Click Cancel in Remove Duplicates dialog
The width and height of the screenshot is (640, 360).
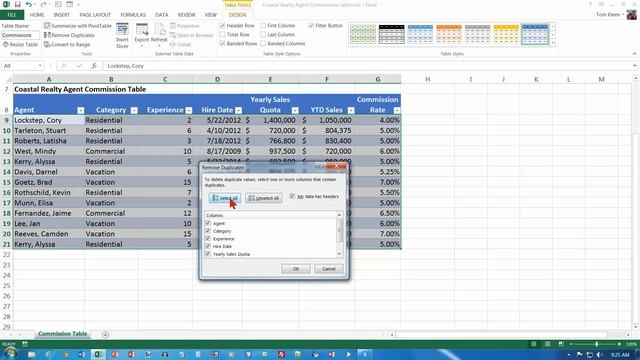329,269
